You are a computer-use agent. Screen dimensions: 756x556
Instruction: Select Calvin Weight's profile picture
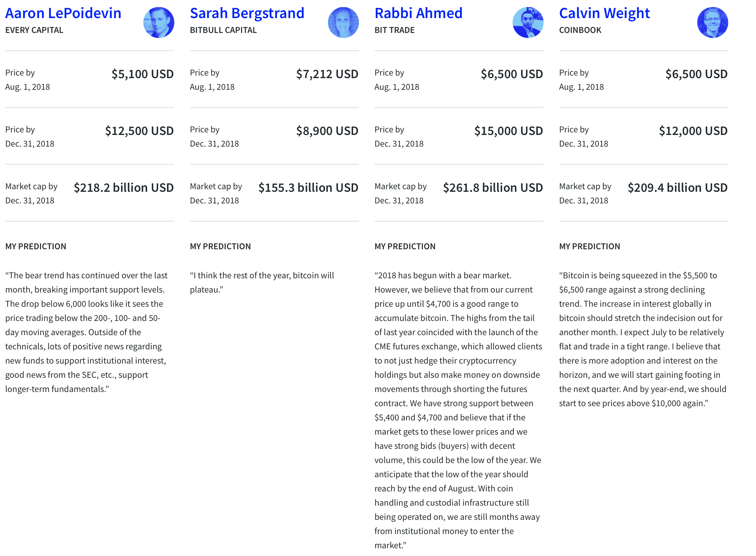click(x=712, y=23)
